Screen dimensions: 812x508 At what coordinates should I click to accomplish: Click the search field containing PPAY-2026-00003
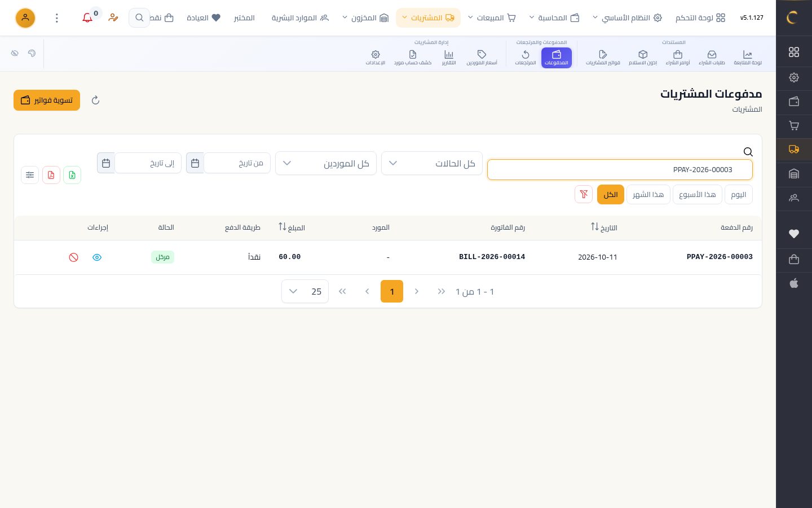[620, 169]
